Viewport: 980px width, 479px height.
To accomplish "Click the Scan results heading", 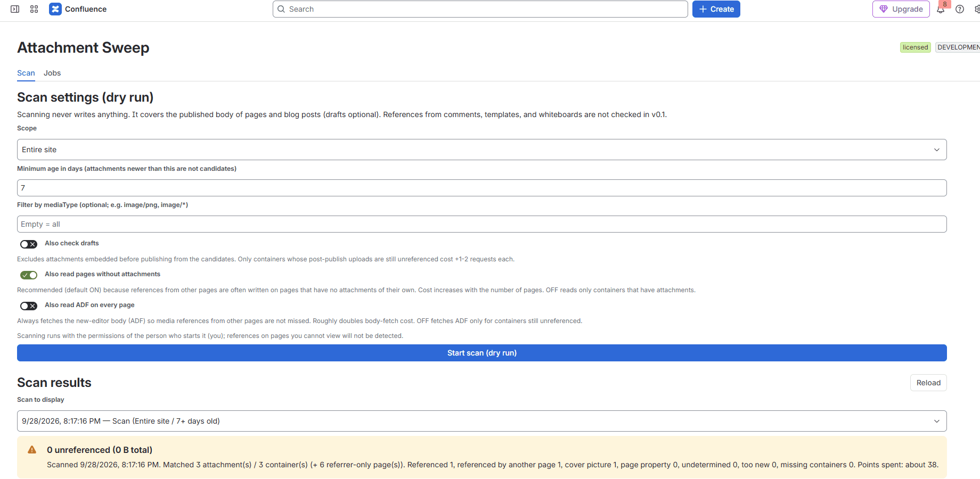I will [x=54, y=383].
